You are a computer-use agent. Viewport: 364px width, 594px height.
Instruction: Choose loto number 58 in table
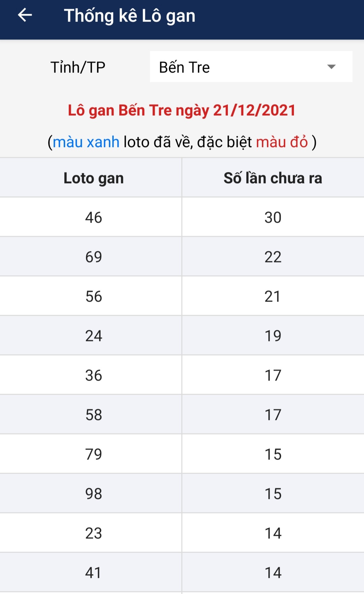click(93, 415)
